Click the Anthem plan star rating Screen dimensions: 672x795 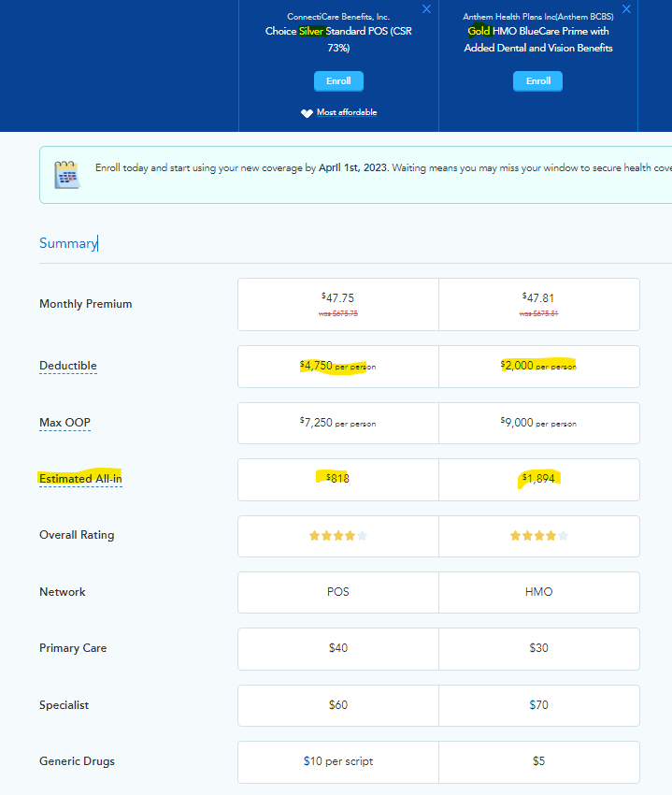[x=538, y=535]
